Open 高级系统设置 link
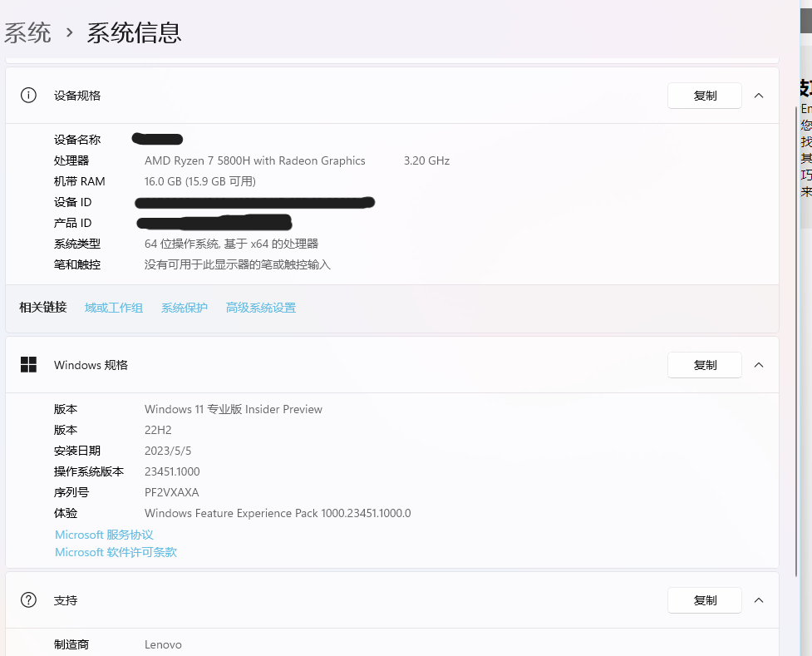 point(261,308)
